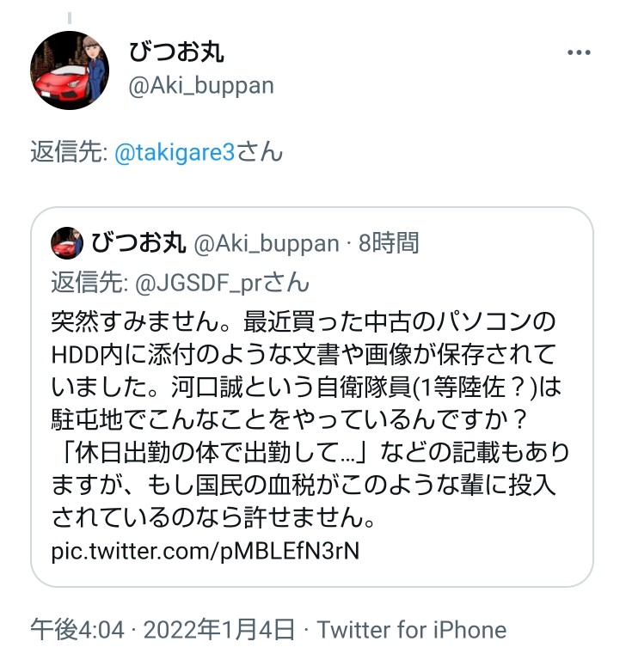Click the 返信先 label above the quote
Viewport: 632px width, 672px height.
coord(68,152)
